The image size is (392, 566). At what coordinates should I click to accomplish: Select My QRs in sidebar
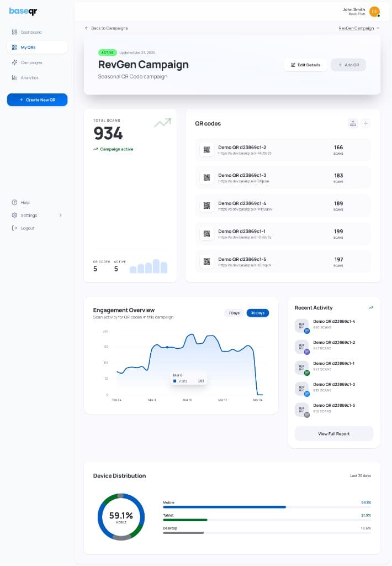point(37,48)
